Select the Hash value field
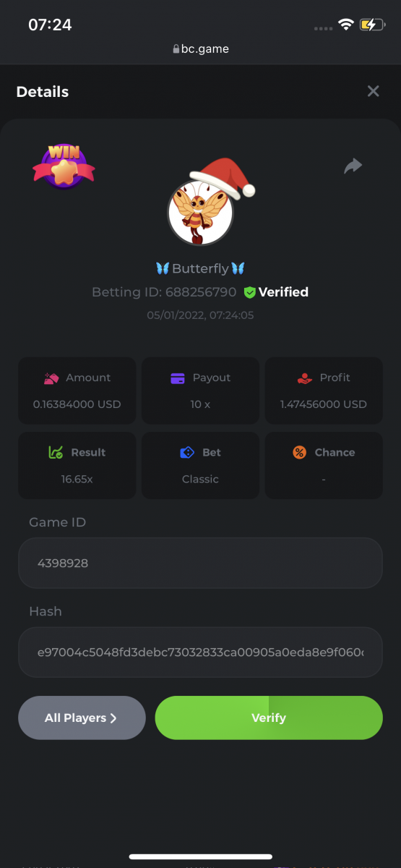The height and width of the screenshot is (868, 401). [x=200, y=652]
